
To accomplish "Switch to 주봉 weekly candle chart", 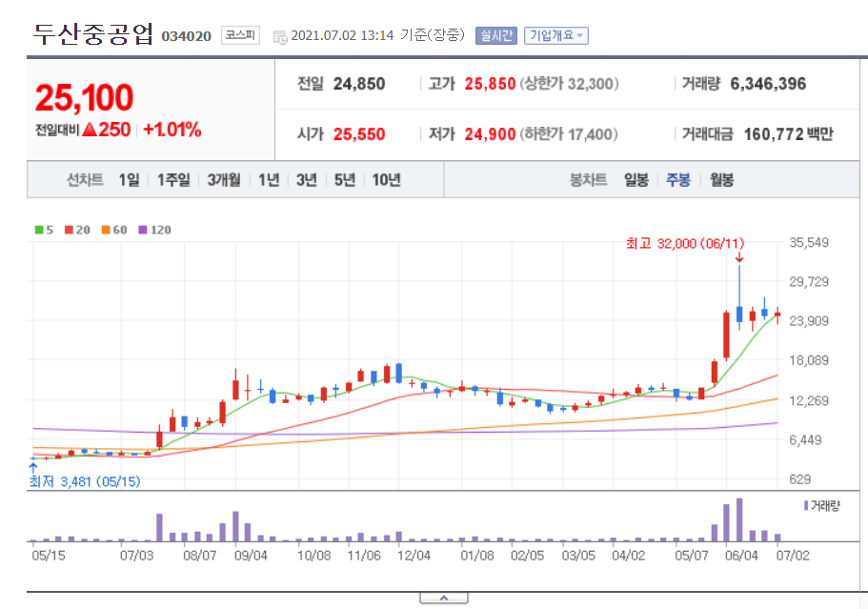I will (x=678, y=179).
